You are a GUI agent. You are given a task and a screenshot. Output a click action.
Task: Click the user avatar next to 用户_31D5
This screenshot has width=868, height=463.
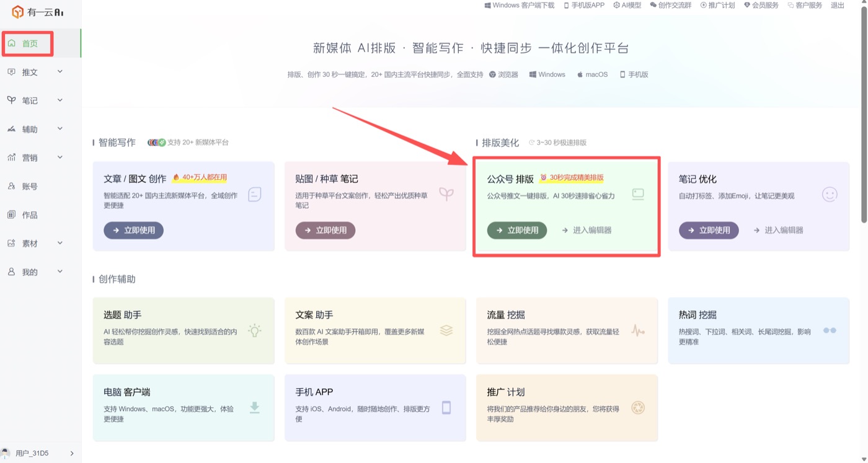click(6, 453)
